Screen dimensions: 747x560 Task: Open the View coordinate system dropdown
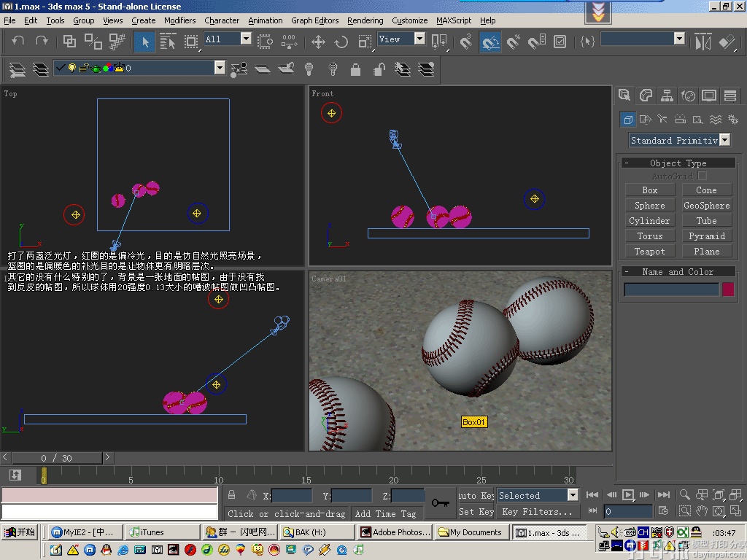(419, 39)
